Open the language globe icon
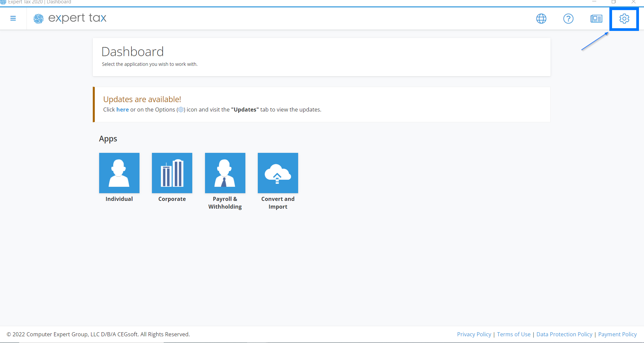The image size is (644, 343). click(x=541, y=18)
